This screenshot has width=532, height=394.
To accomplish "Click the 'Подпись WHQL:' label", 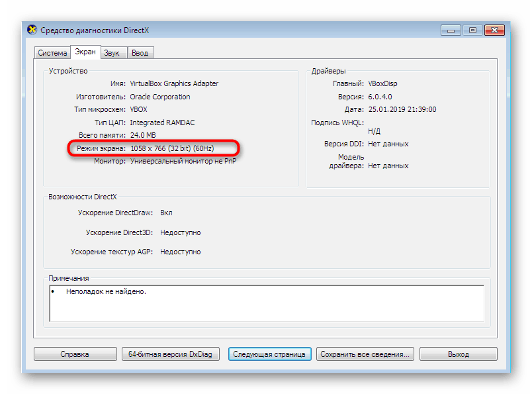I will click(337, 123).
